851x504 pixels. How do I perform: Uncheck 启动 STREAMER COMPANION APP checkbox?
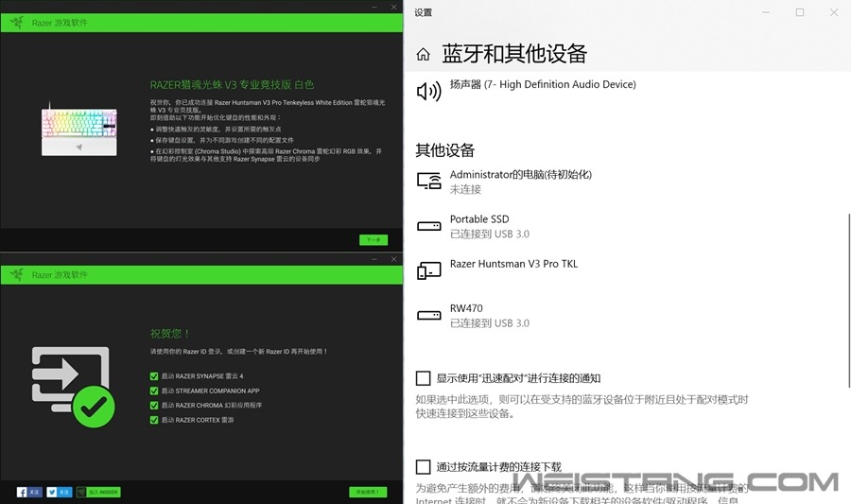pyautogui.click(x=154, y=391)
